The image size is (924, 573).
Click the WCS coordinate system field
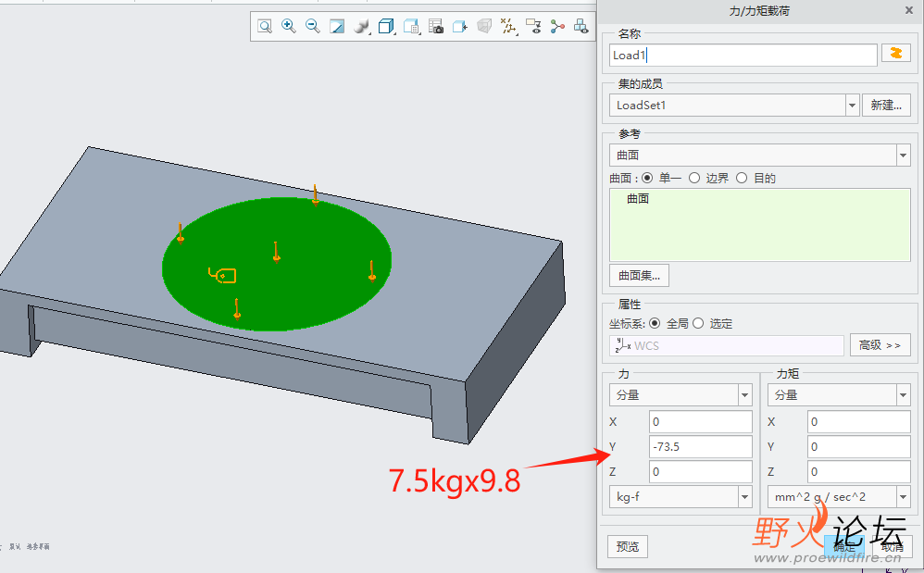(727, 345)
